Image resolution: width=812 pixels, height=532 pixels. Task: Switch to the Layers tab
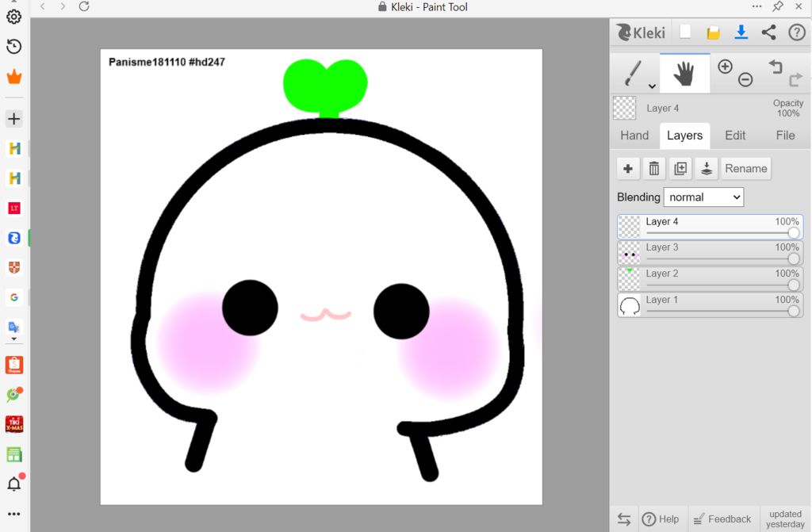click(684, 136)
